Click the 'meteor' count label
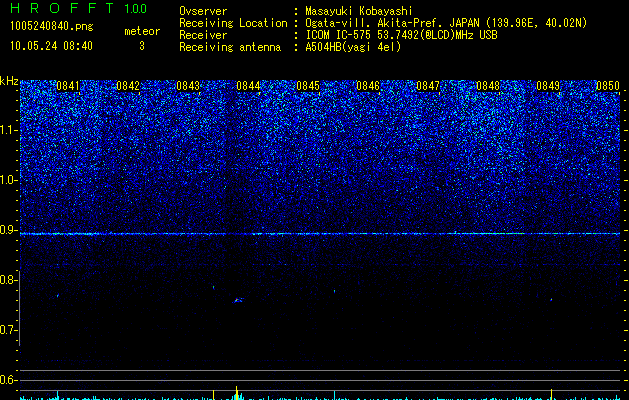This screenshot has width=629, height=400. click(x=142, y=31)
